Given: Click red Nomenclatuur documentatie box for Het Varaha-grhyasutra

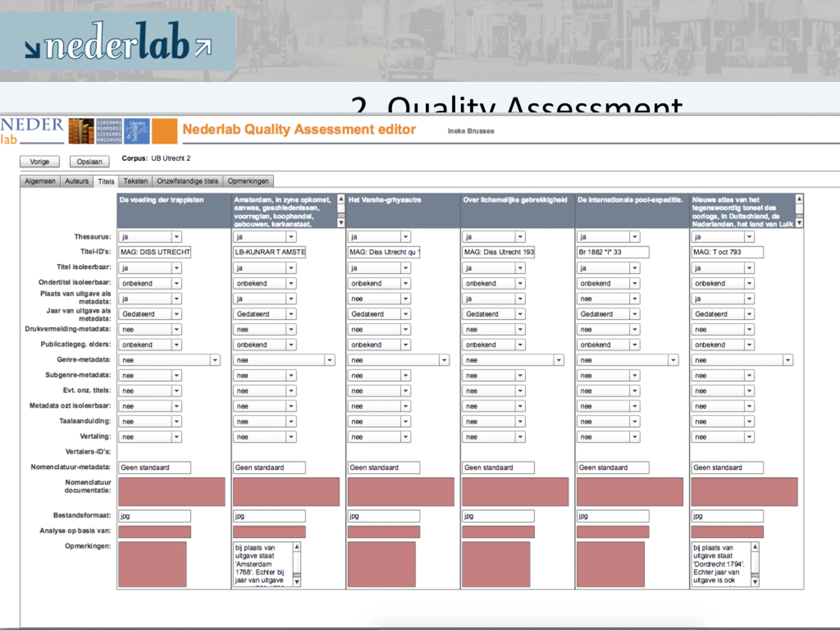Looking at the screenshot, I should pyautogui.click(x=401, y=492).
